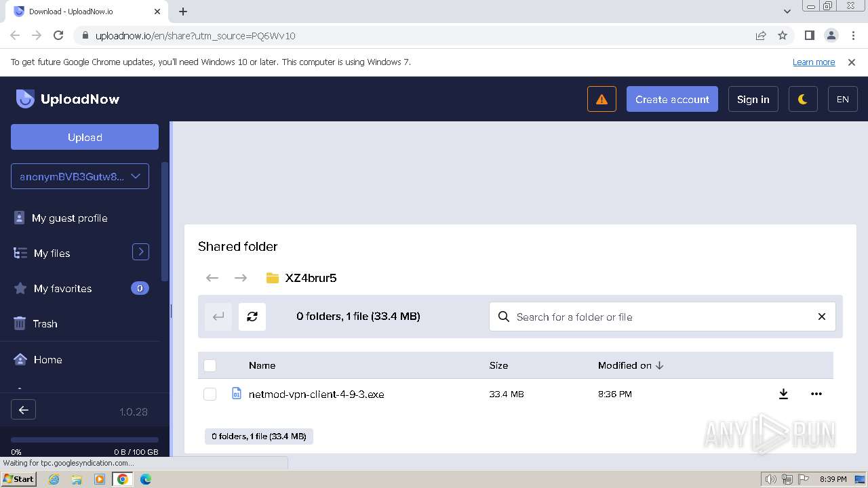Viewport: 868px width, 488px height.
Task: Click netmod-vpn-client-4-9-3.exe file name
Action: click(x=316, y=394)
